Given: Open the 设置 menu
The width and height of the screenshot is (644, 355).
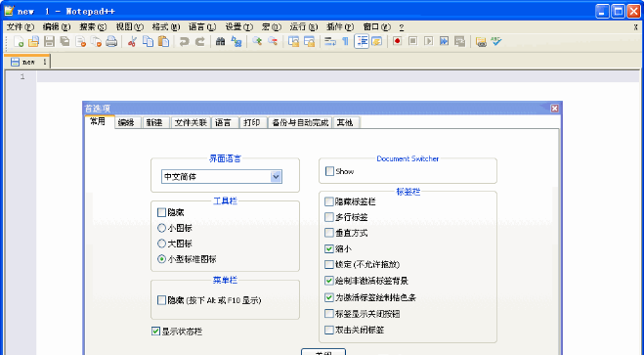Looking at the screenshot, I should [x=239, y=27].
